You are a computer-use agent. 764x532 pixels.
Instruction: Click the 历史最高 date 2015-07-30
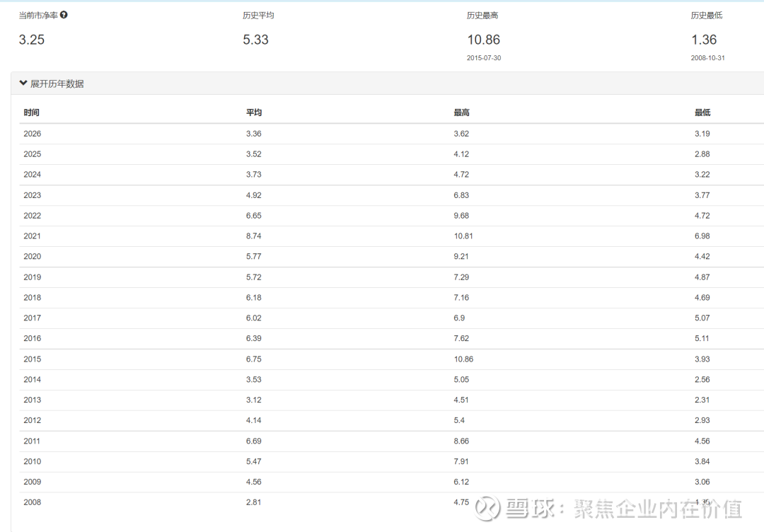coord(484,58)
